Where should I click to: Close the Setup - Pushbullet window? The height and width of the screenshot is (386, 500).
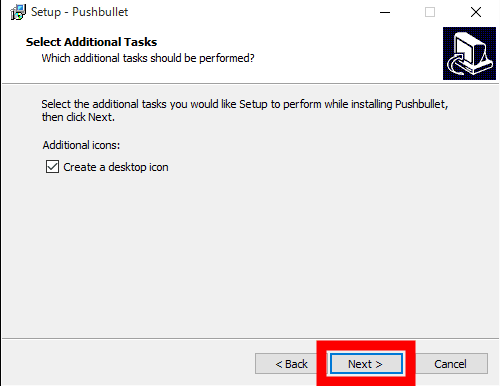(x=476, y=12)
